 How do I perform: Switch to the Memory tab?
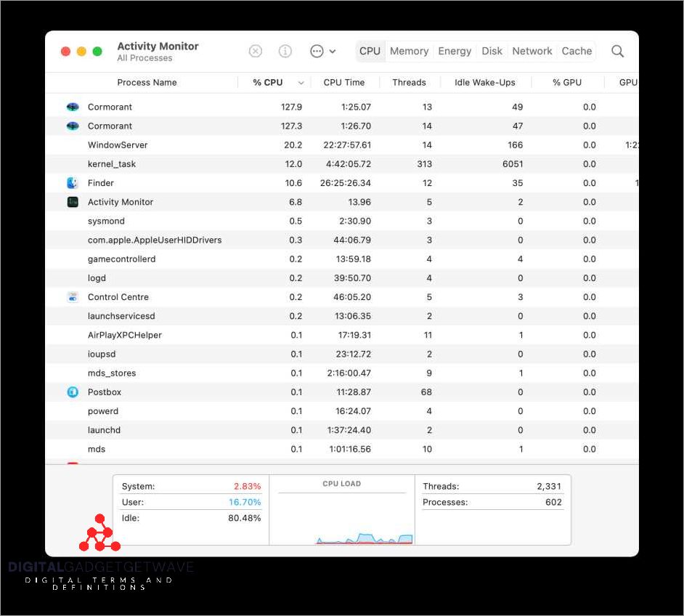(x=409, y=51)
